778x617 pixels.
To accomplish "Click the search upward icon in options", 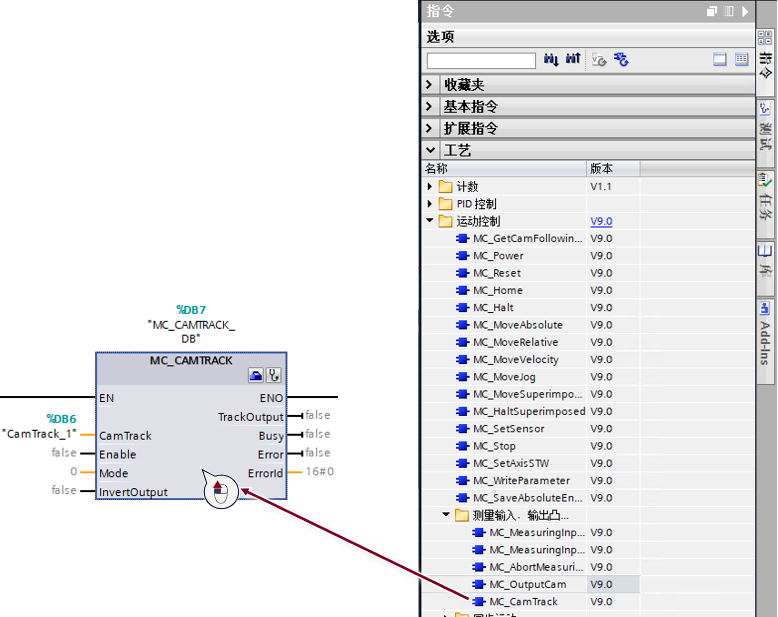I will 573,60.
